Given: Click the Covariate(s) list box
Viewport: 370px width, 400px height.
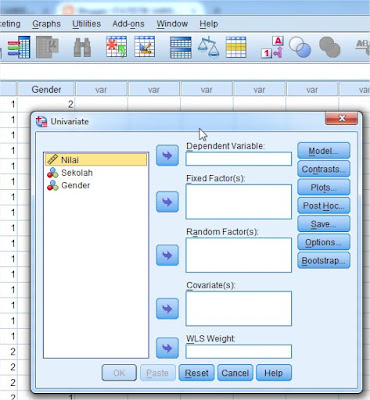Looking at the screenshot, I should coord(239,308).
